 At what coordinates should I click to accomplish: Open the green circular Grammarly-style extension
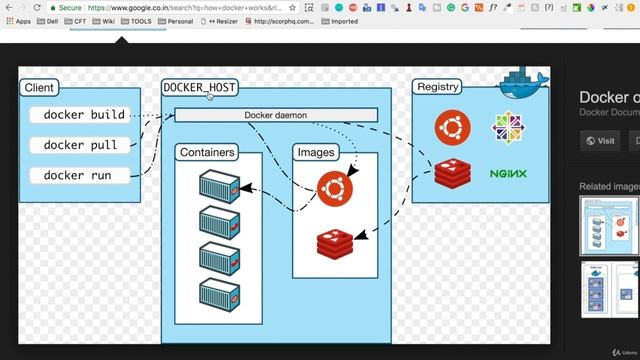tap(451, 7)
